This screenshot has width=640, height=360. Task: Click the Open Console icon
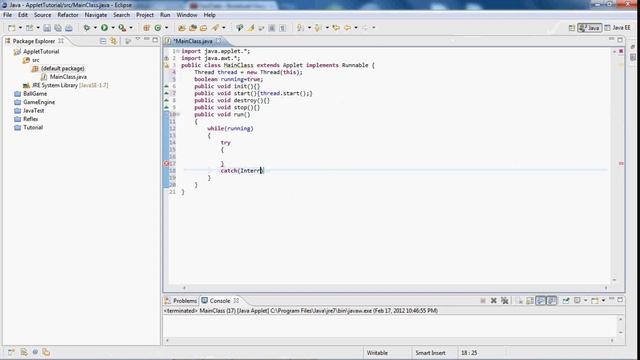(595, 300)
